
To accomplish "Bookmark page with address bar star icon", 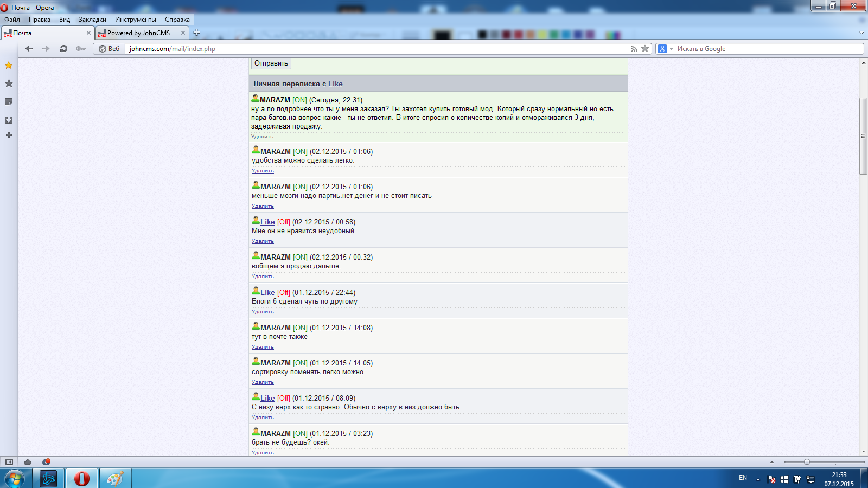I will pyautogui.click(x=645, y=49).
